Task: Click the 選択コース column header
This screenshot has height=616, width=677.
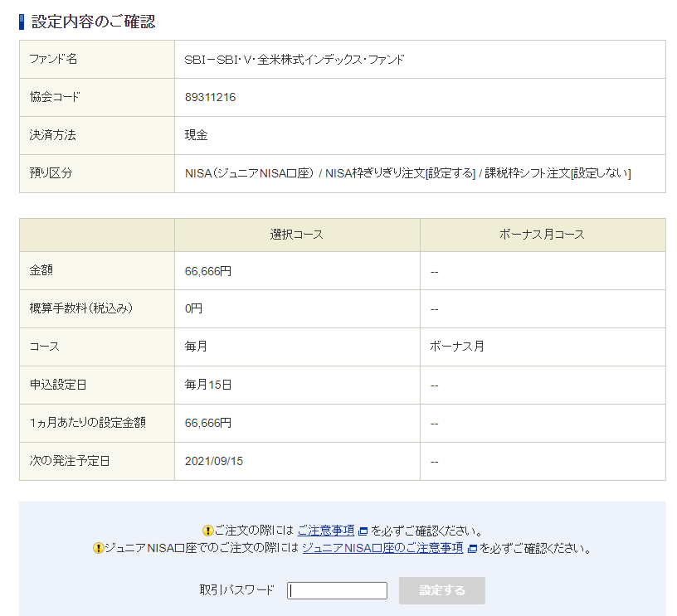Action: click(297, 235)
